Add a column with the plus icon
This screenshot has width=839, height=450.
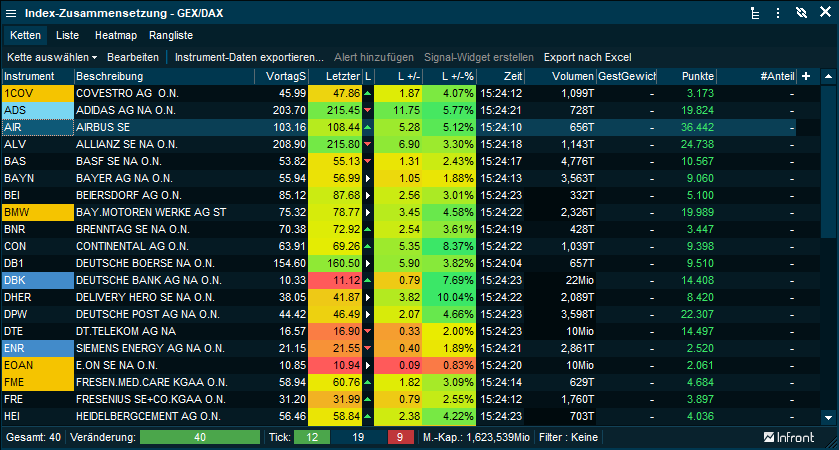pos(805,76)
